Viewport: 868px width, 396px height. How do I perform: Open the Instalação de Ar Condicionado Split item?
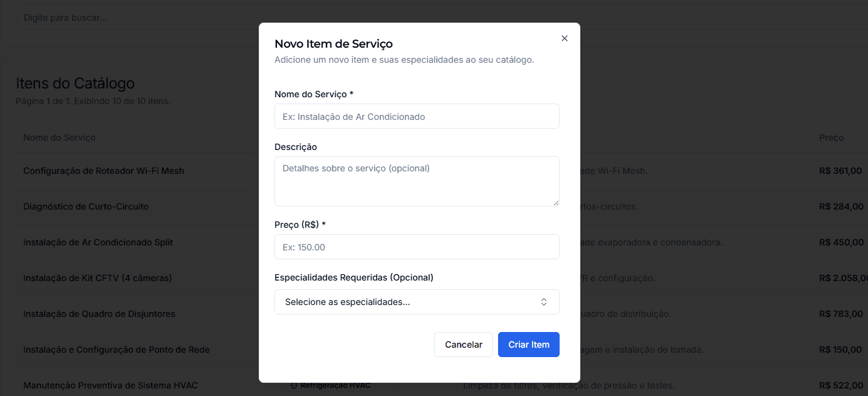pyautogui.click(x=100, y=242)
